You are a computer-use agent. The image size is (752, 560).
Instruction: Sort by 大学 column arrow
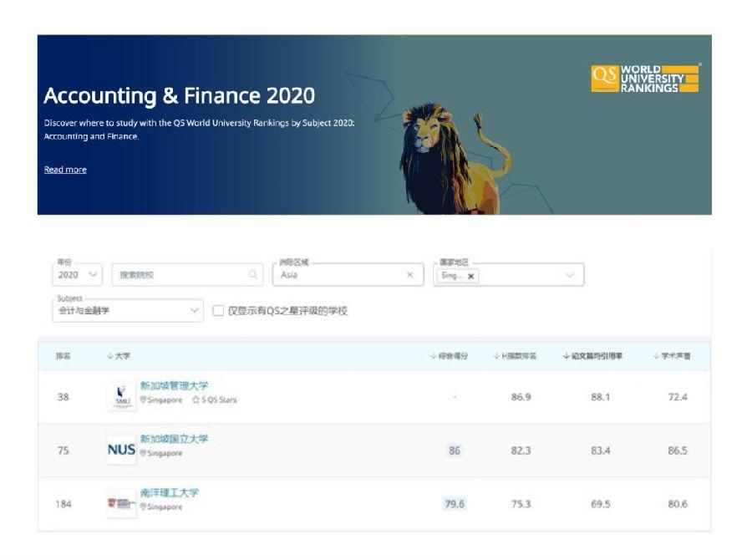coord(109,356)
